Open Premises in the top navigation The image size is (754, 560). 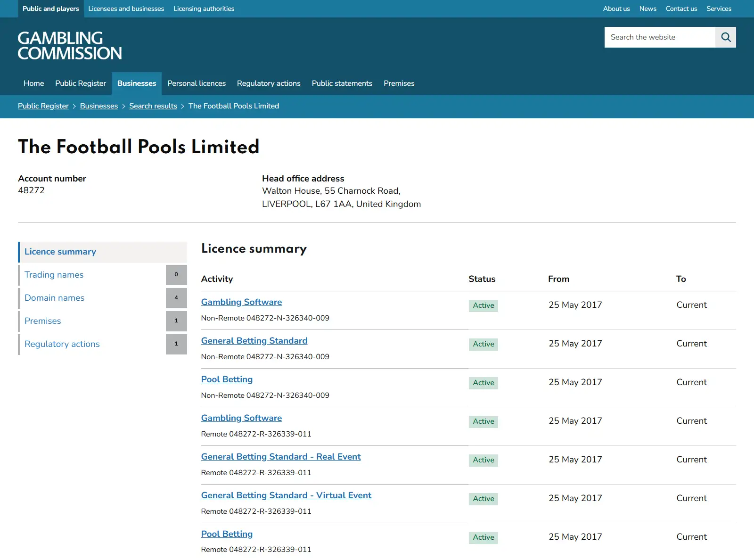point(399,83)
